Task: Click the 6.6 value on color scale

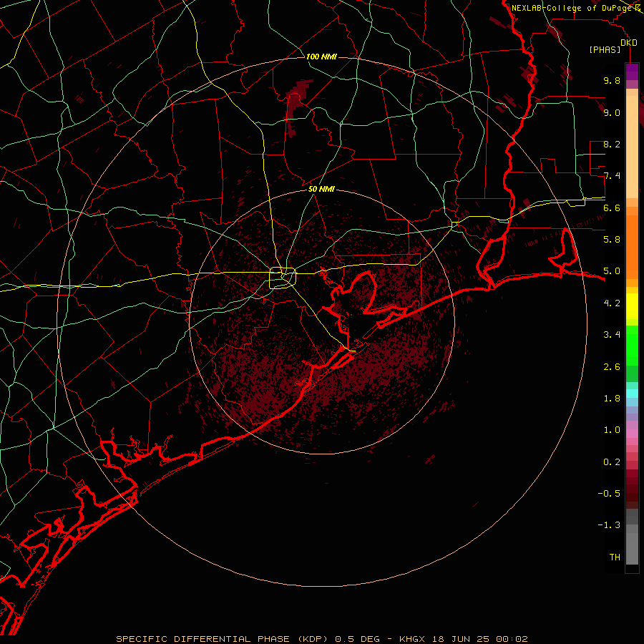Action: [x=612, y=208]
